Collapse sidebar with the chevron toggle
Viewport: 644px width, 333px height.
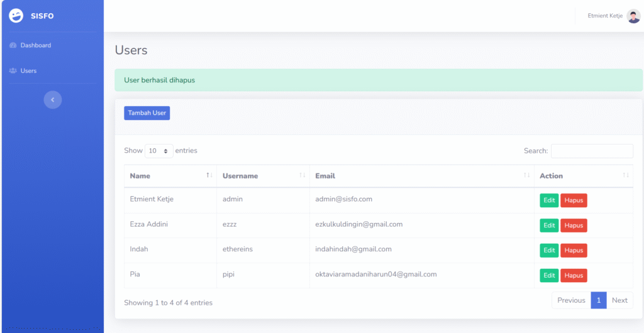[53, 99]
